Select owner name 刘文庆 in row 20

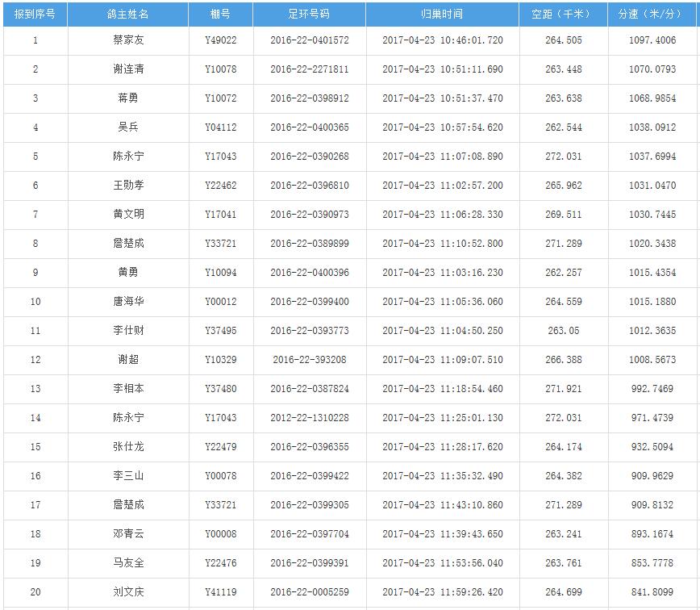tap(128, 592)
